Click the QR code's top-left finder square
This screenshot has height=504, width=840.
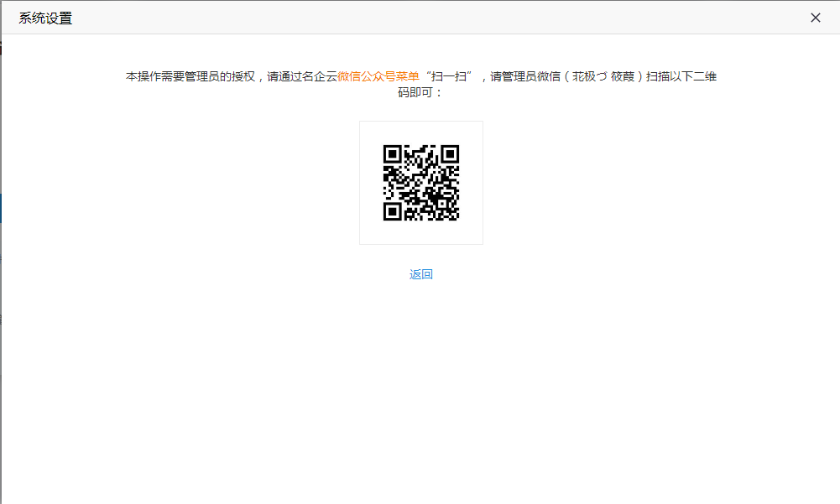coord(392,153)
